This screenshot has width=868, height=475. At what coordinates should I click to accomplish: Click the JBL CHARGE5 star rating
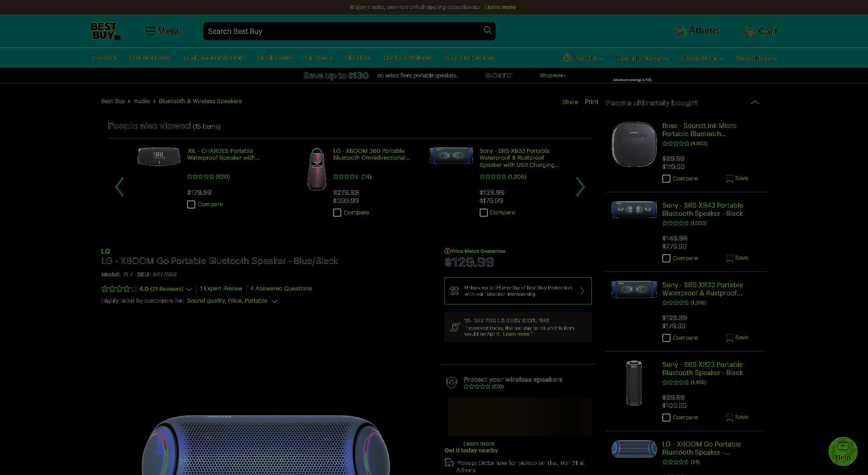pos(200,176)
